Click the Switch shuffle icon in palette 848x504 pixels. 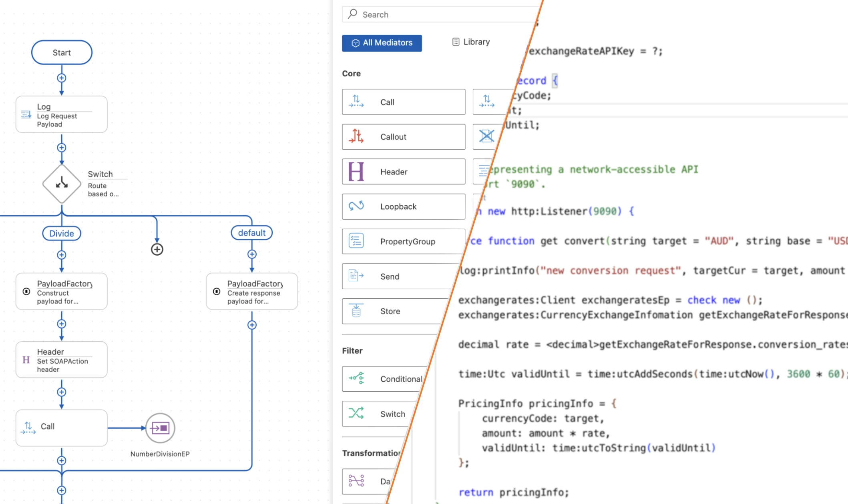(x=356, y=413)
